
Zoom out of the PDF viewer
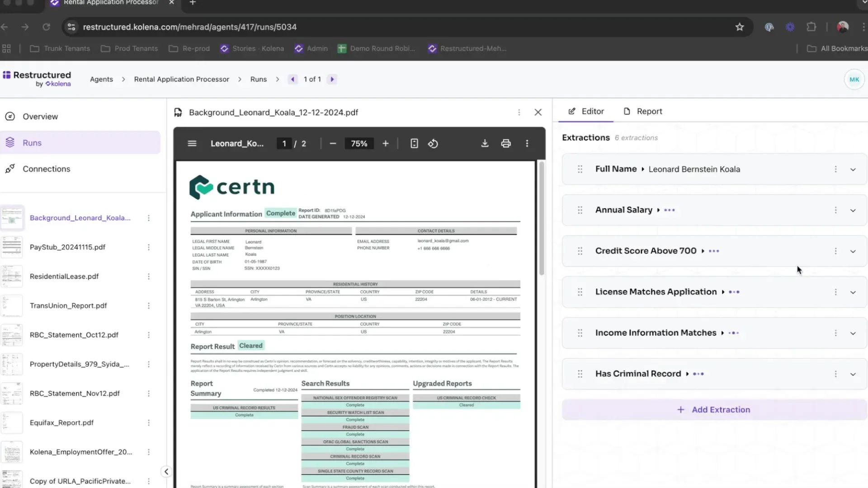[333, 143]
